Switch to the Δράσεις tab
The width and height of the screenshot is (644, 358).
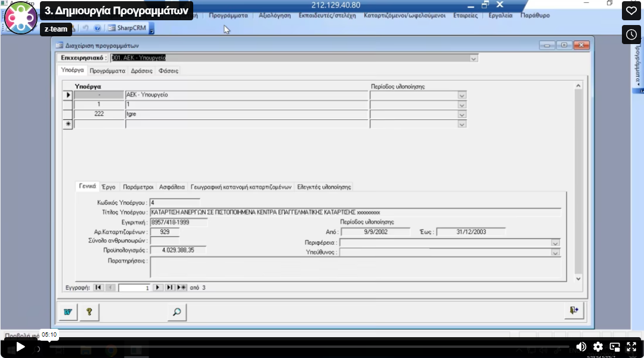tap(141, 71)
